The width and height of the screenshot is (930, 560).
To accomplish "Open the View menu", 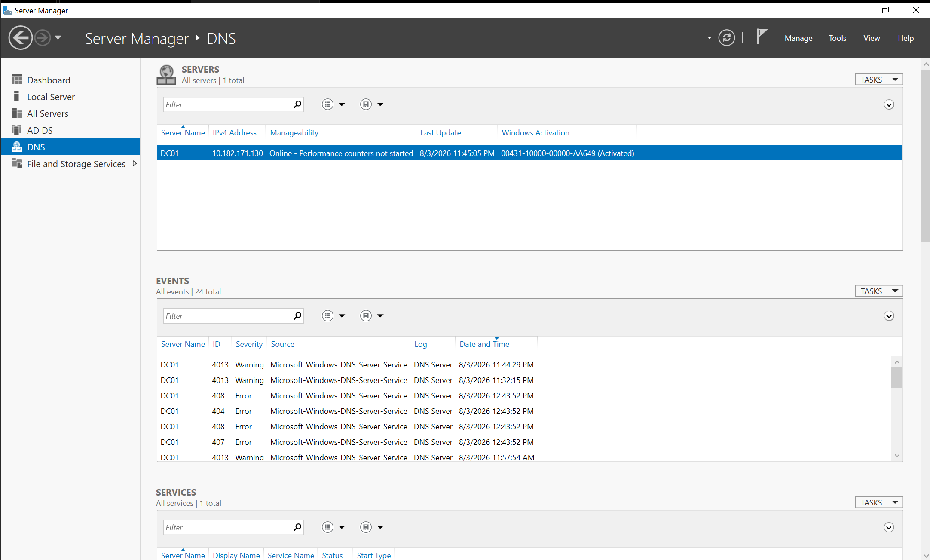I will point(871,38).
